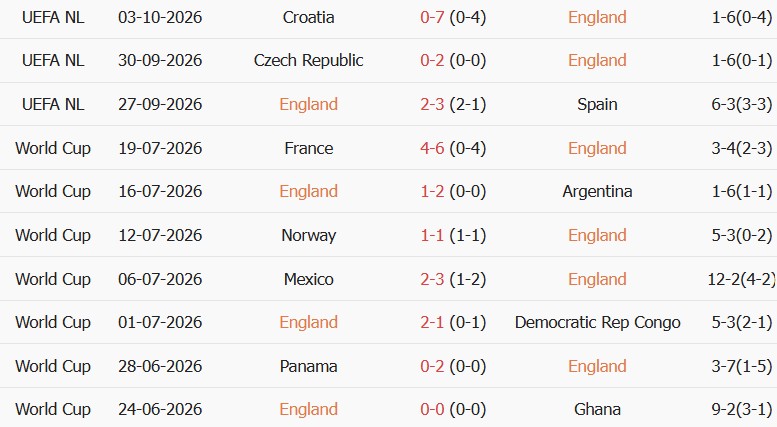View the 2-3 England vs Spain result

pos(432,105)
